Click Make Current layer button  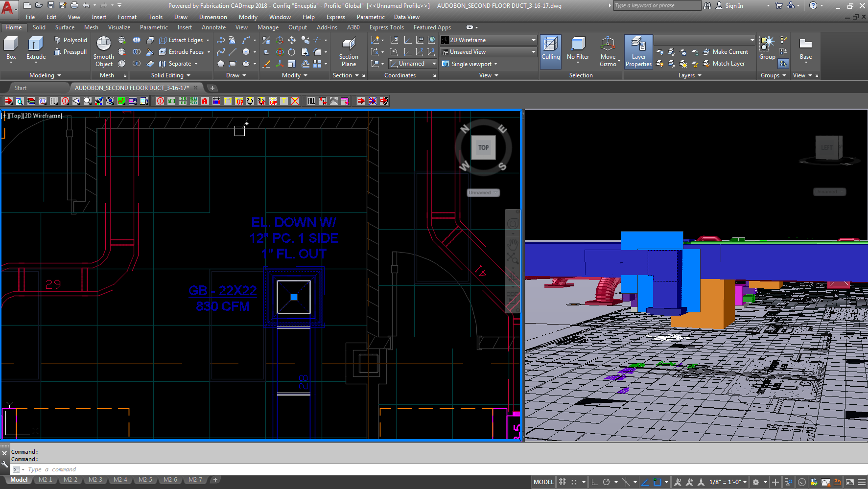(x=726, y=52)
